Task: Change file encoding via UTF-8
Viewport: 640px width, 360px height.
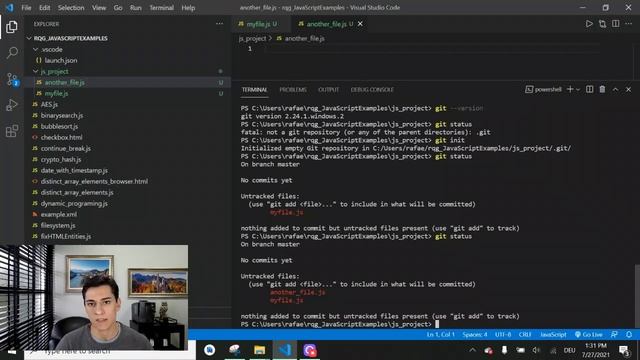Action: 503,335
